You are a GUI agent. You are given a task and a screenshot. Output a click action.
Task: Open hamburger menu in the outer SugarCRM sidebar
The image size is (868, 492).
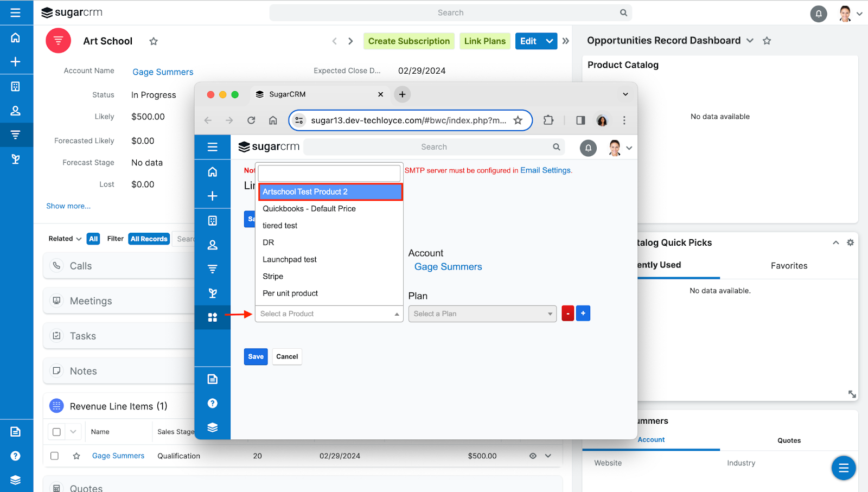[15, 12]
